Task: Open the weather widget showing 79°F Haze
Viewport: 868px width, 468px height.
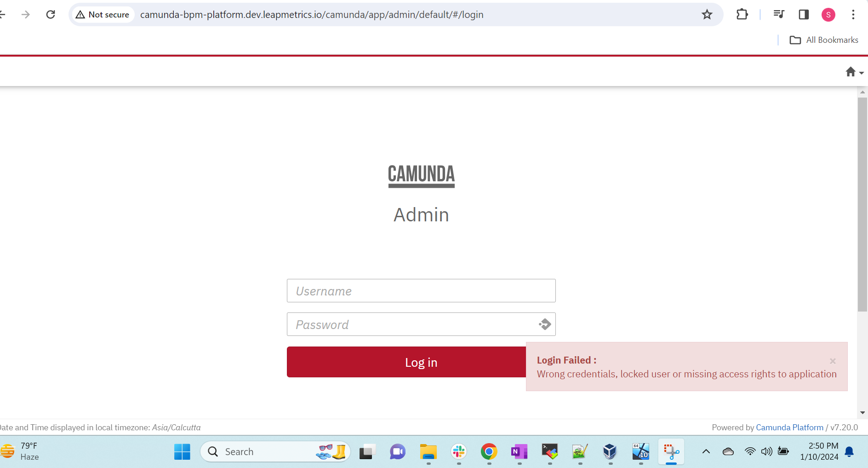Action: [20, 451]
